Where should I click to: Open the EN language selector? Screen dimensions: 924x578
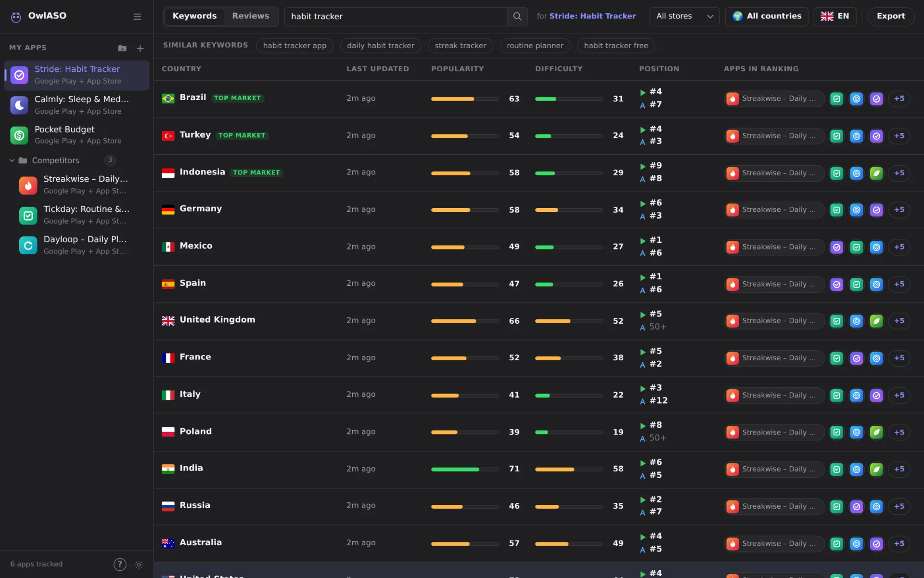coord(835,16)
